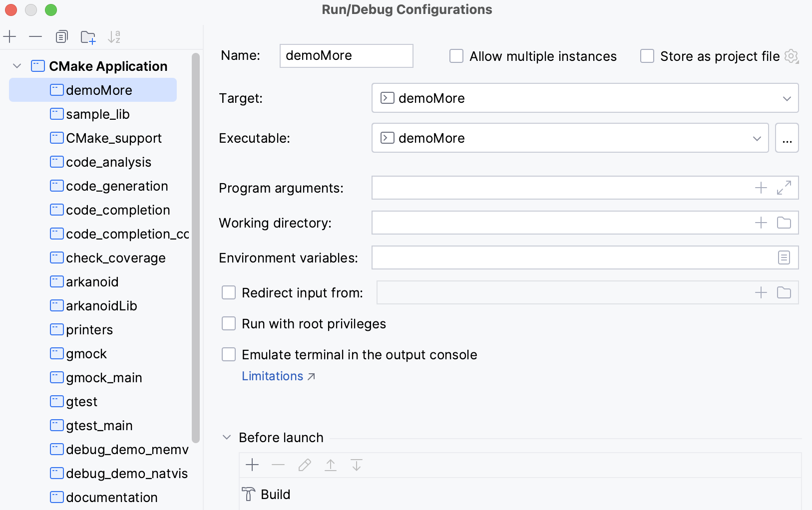Open the Executable dropdown
This screenshot has width=812, height=510.
pyautogui.click(x=757, y=138)
